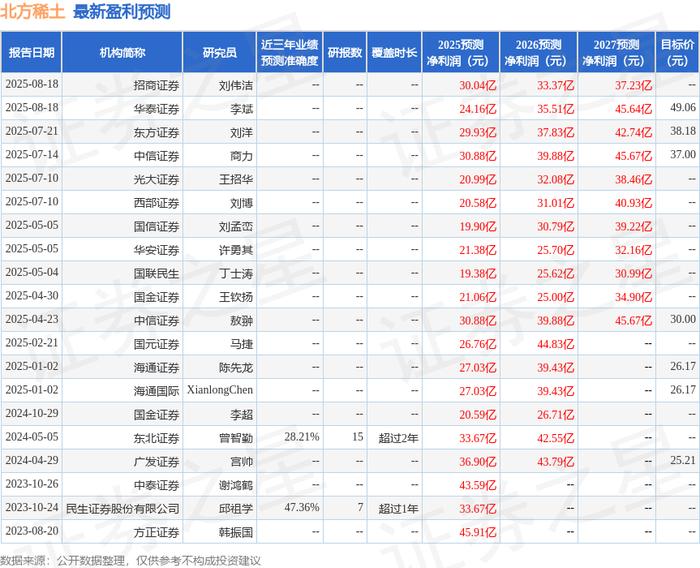Viewport: 700px width, 568px height.
Task: Click target price 38.18
Action: pos(683,131)
